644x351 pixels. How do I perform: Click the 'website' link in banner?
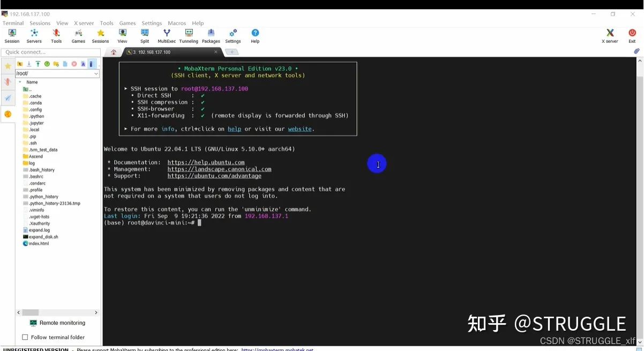tap(299, 129)
